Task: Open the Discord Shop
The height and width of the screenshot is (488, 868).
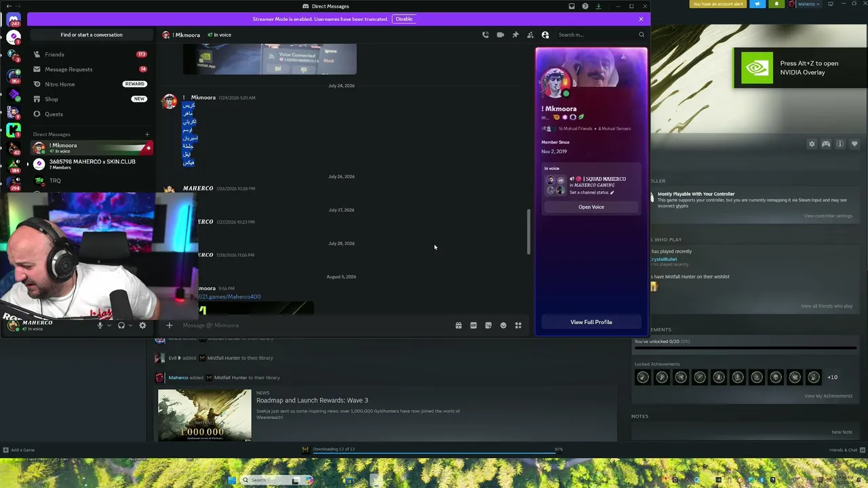Action: coord(90,99)
